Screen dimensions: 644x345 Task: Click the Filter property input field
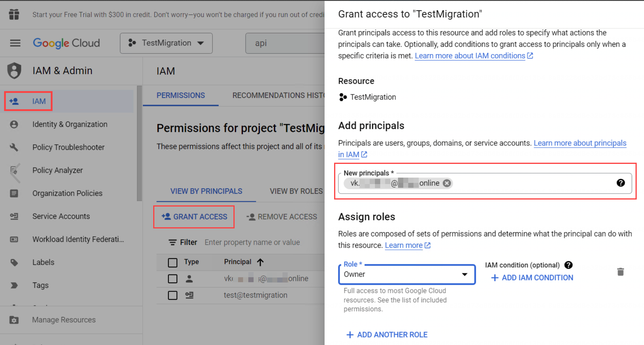252,242
